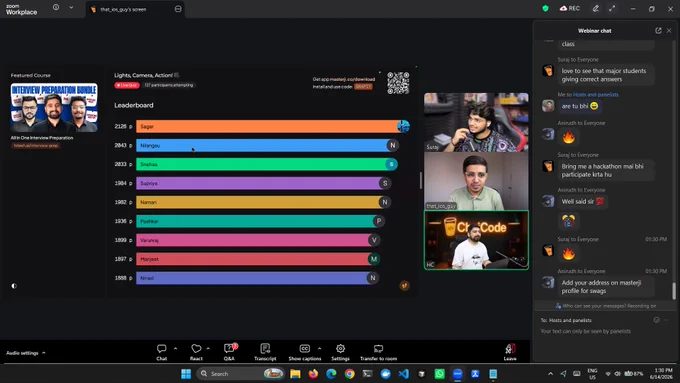Open the ENG US language switcher

pyautogui.click(x=592, y=374)
